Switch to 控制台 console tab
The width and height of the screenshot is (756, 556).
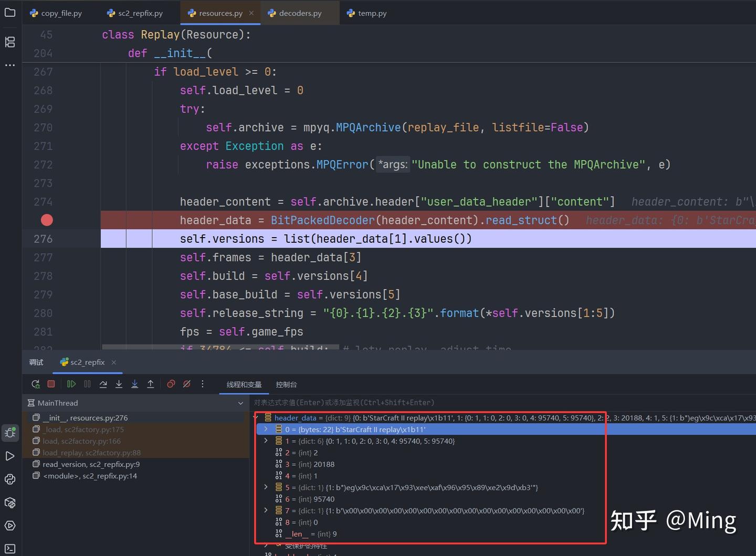[286, 384]
